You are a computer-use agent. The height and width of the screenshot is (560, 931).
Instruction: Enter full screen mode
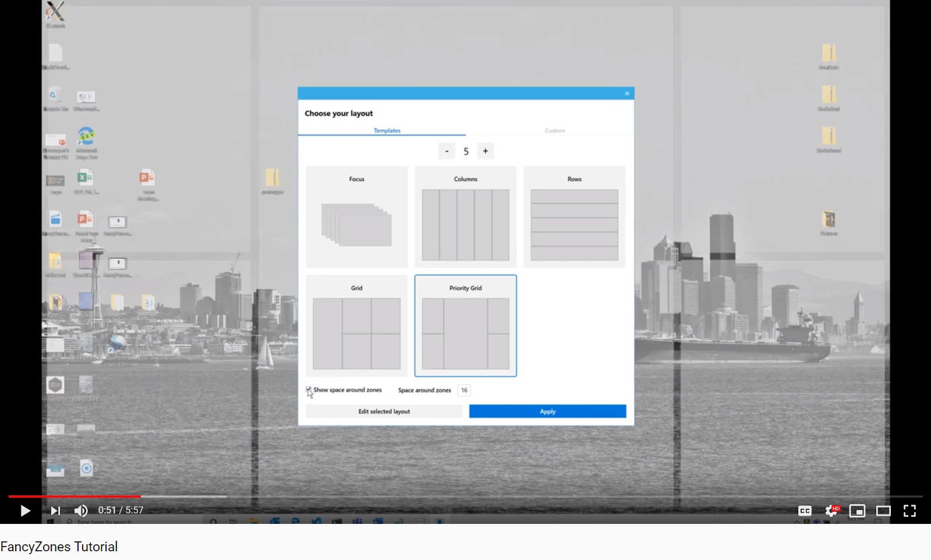pyautogui.click(x=909, y=511)
